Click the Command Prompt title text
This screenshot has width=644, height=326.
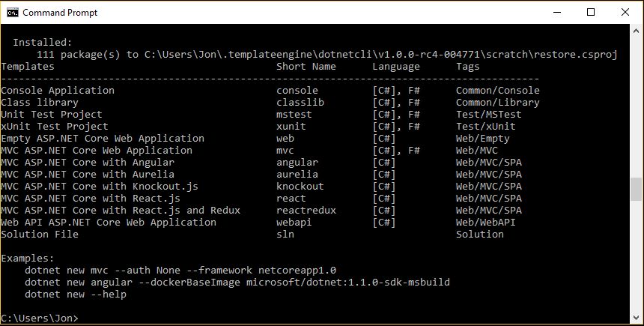click(60, 13)
